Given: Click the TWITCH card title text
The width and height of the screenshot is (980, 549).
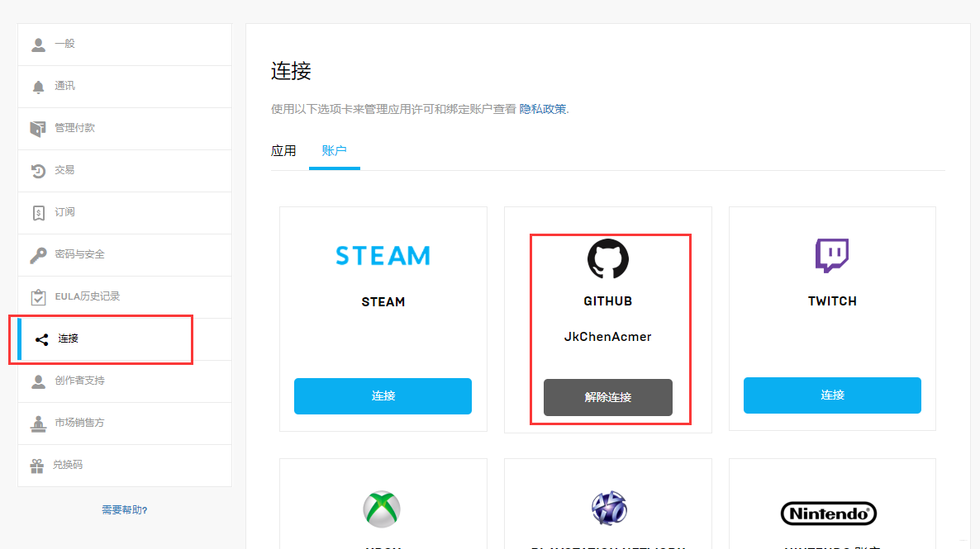Looking at the screenshot, I should (832, 301).
